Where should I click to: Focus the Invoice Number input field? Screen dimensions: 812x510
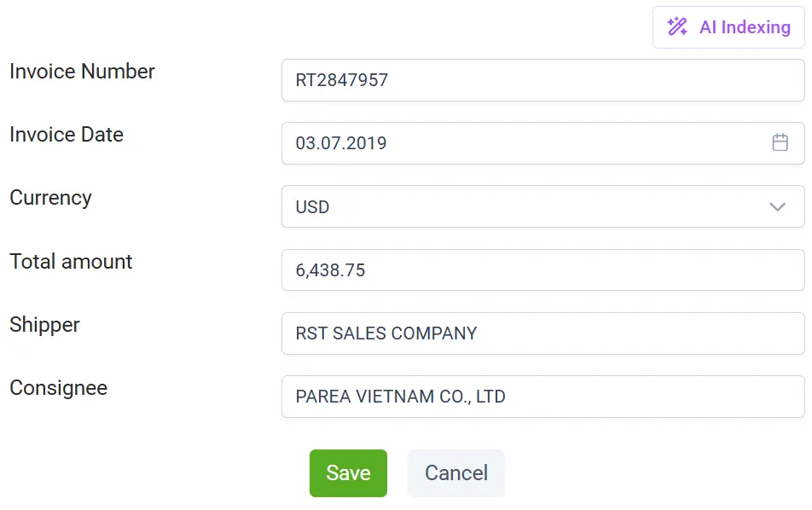tap(542, 80)
